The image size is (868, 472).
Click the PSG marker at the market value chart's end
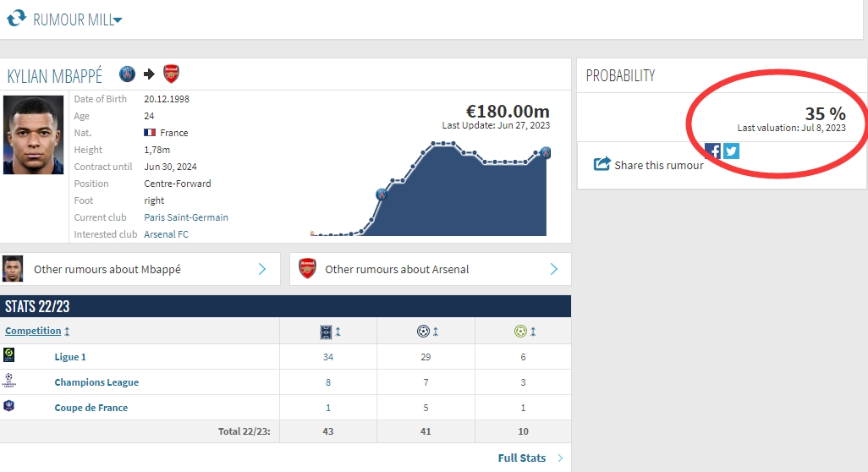(546, 152)
